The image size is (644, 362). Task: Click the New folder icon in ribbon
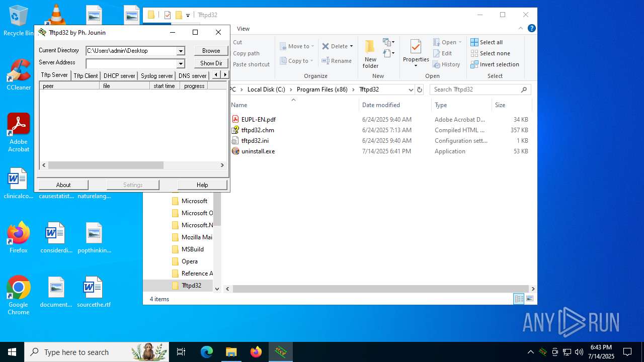(x=370, y=54)
